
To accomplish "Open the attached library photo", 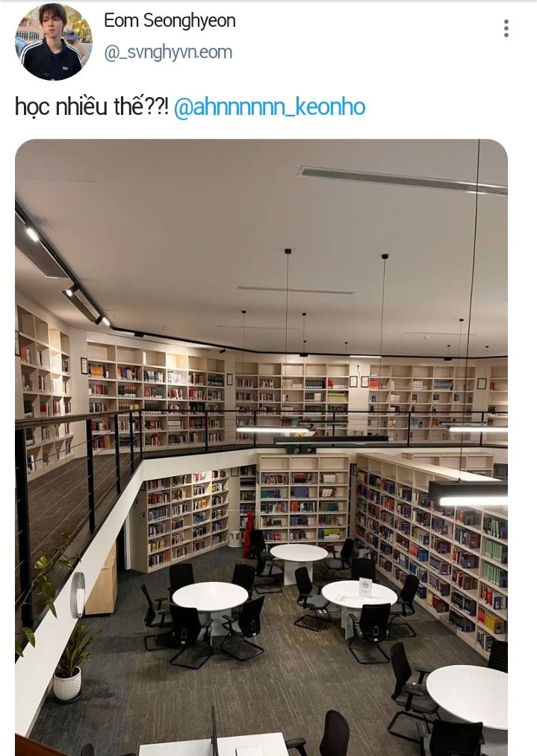I will (x=261, y=448).
